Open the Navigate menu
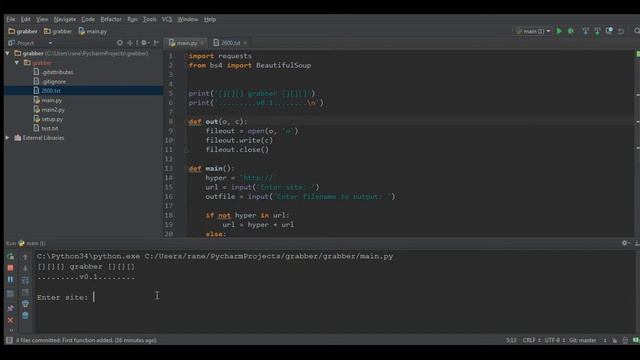640x360 pixels. 65,19
